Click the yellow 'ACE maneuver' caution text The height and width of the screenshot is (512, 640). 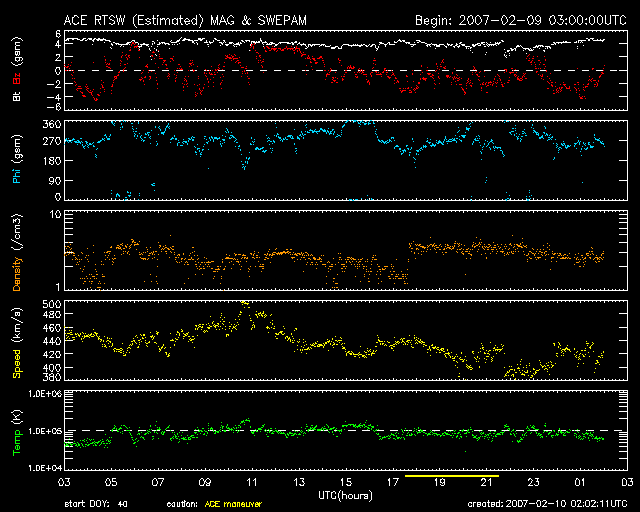[230, 504]
